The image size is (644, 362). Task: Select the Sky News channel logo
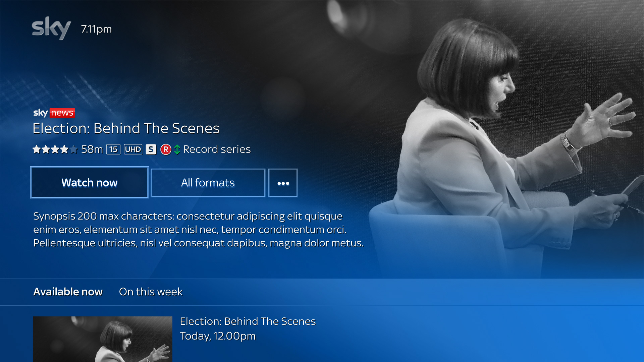pyautogui.click(x=54, y=113)
